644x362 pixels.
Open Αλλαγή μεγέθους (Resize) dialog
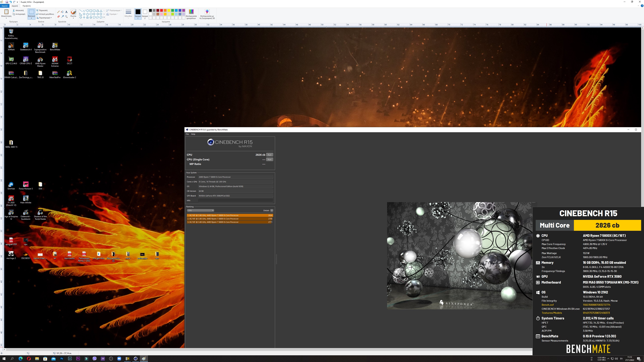click(45, 14)
